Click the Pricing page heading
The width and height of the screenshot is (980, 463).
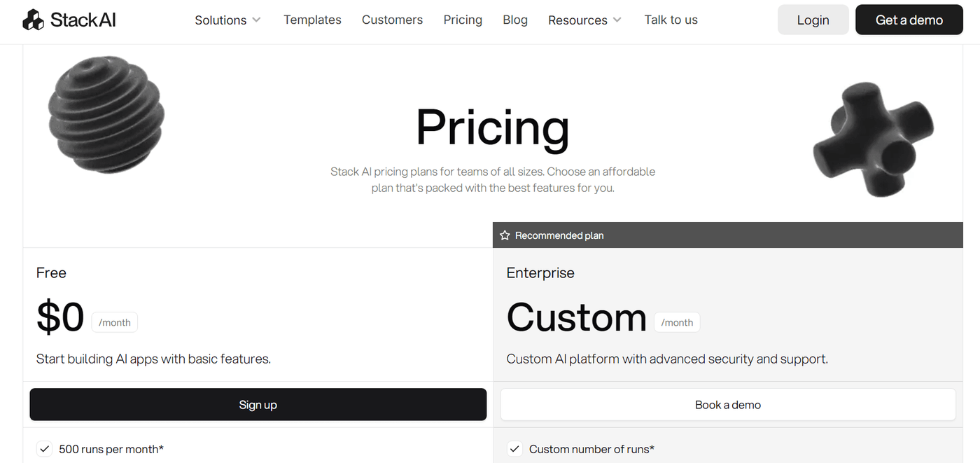[x=493, y=128]
